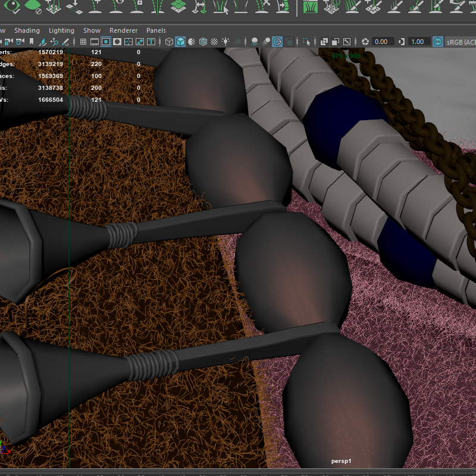476x476 pixels.
Task: Open the Shading menu
Action: (27, 30)
